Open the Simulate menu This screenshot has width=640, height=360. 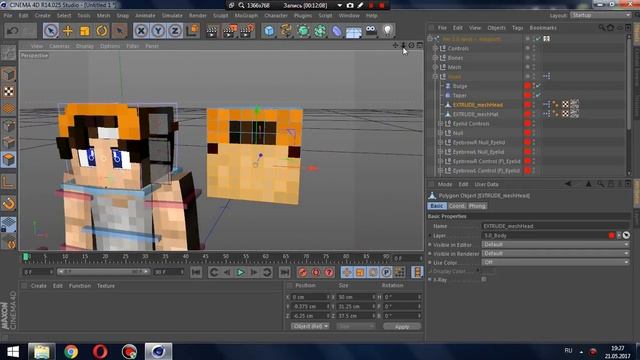pyautogui.click(x=172, y=16)
